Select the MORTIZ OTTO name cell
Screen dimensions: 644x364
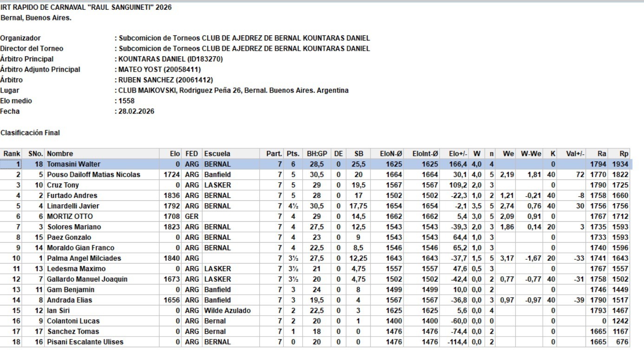[70, 217]
